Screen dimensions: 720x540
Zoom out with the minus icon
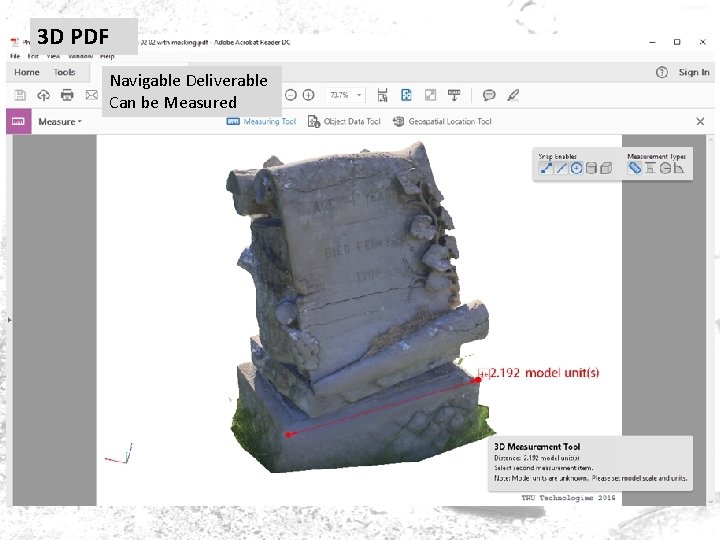point(291,95)
